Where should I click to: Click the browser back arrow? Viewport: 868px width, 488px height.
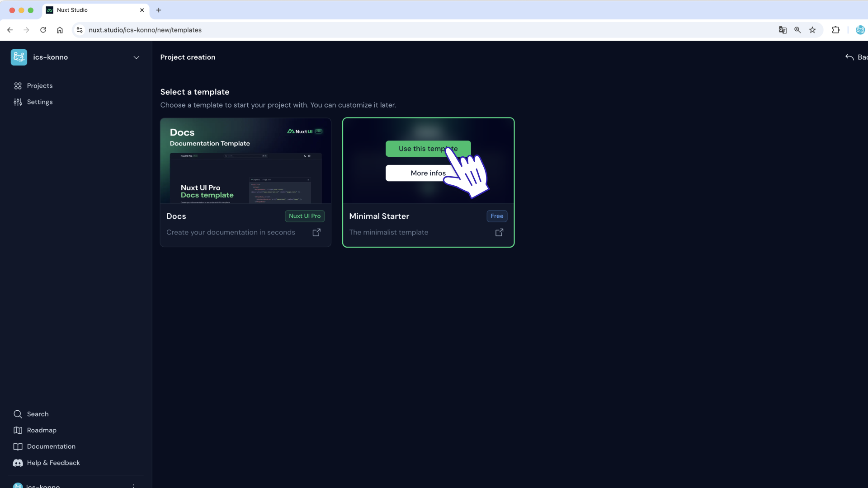click(10, 30)
